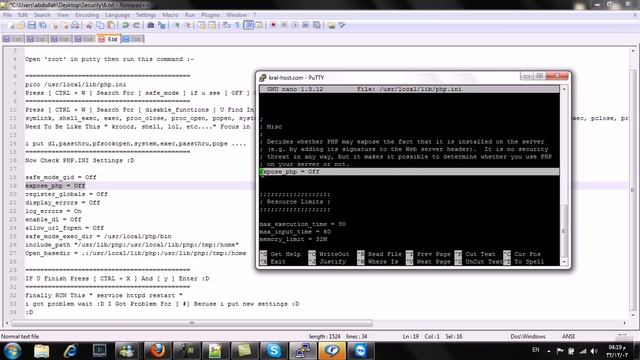Click 'log_errors = On' line in Notepad++

[x=53, y=211]
